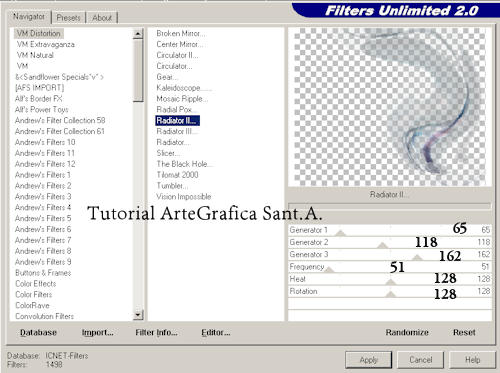
Task: Click Randomize to shuffle filter settings
Action: [x=407, y=332]
